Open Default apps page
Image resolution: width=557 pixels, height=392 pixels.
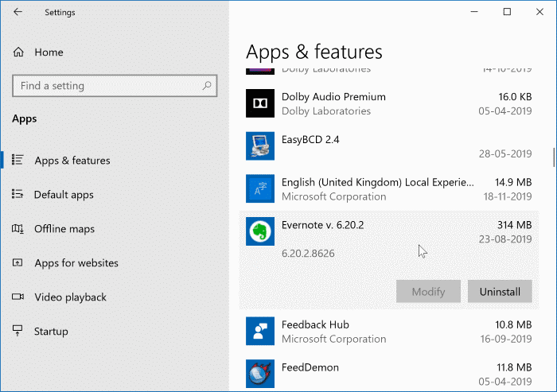pyautogui.click(x=64, y=195)
